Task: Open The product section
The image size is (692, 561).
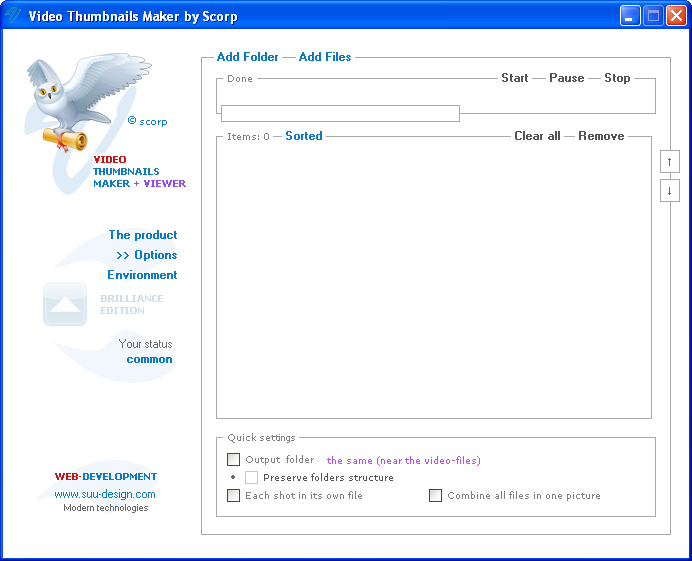Action: [x=143, y=235]
